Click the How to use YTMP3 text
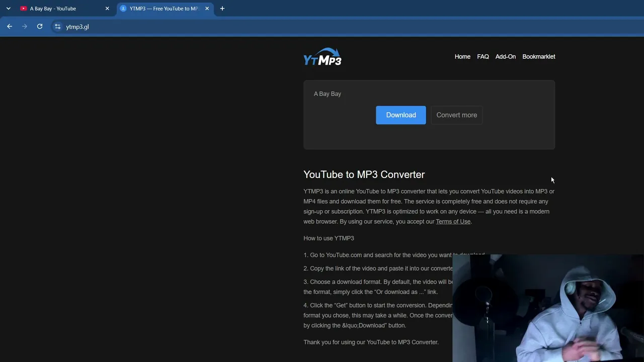 329,238
